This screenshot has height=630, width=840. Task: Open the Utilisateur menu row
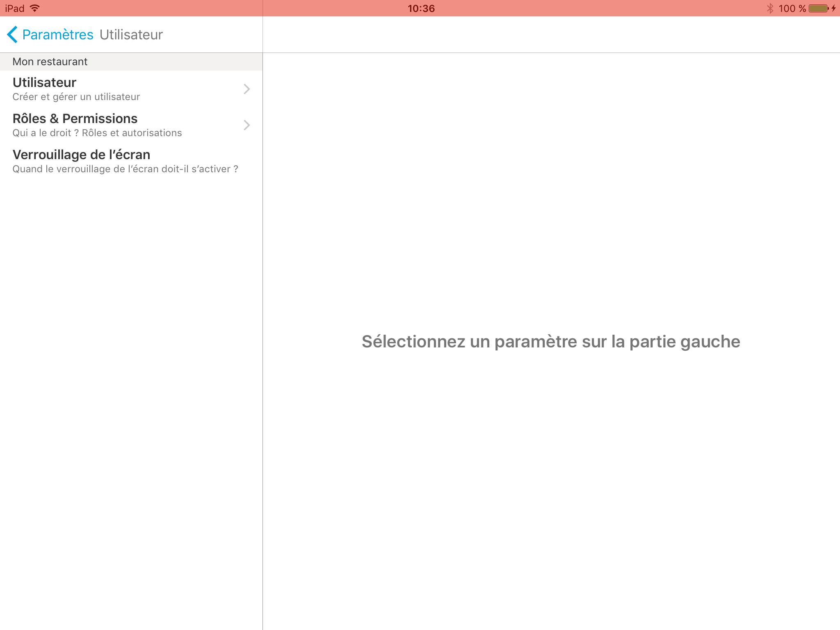pyautogui.click(x=131, y=89)
